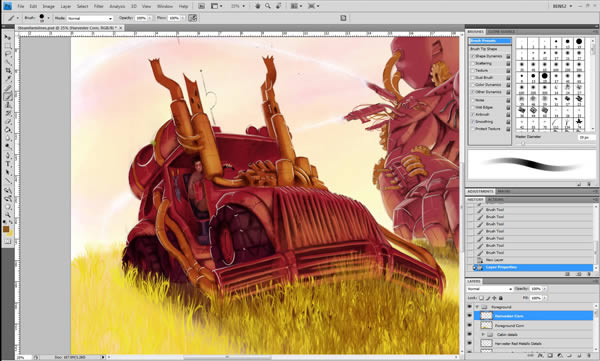Switch to the Clone Source tab
This screenshot has height=361, width=600.
501,31
